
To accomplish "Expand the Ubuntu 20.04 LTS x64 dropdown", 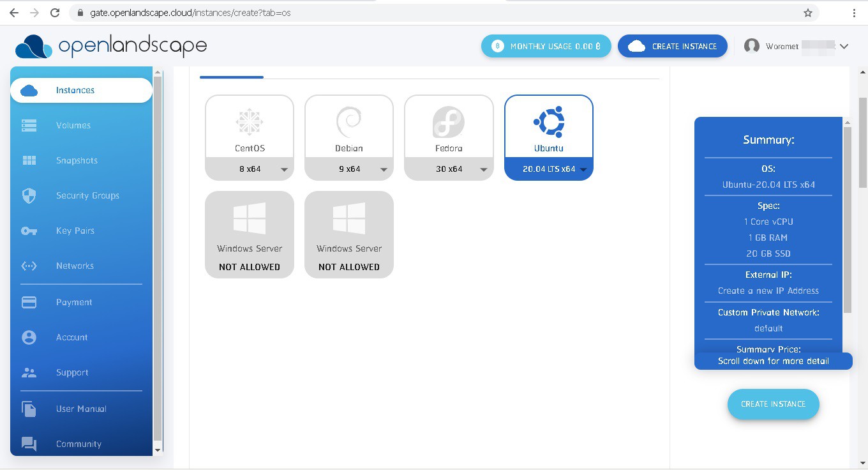I will click(549, 169).
